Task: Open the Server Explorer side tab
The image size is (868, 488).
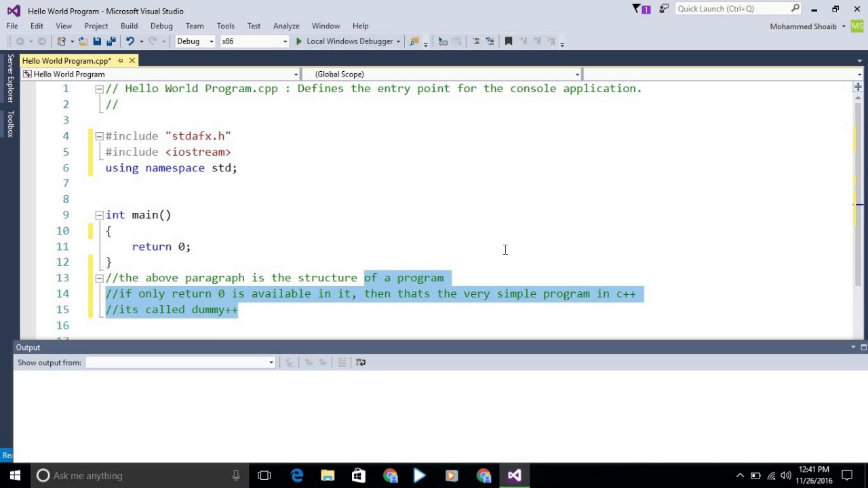Action: tap(9, 78)
